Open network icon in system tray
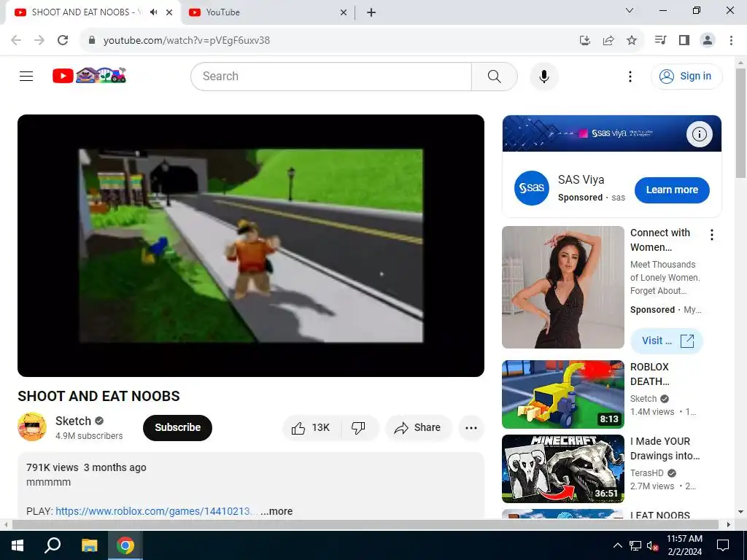The height and width of the screenshot is (560, 747). point(635,545)
